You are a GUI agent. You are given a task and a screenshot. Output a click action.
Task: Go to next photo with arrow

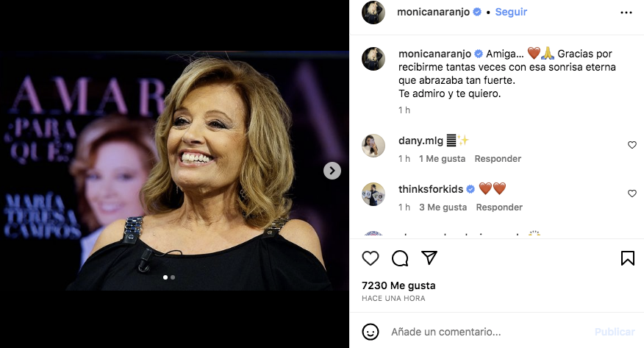coord(332,171)
